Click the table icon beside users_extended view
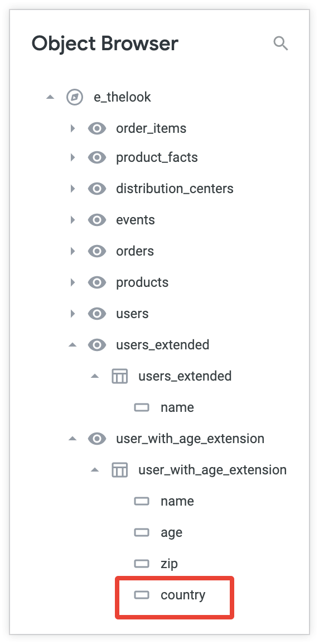The width and height of the screenshot is (319, 644). pos(120,376)
